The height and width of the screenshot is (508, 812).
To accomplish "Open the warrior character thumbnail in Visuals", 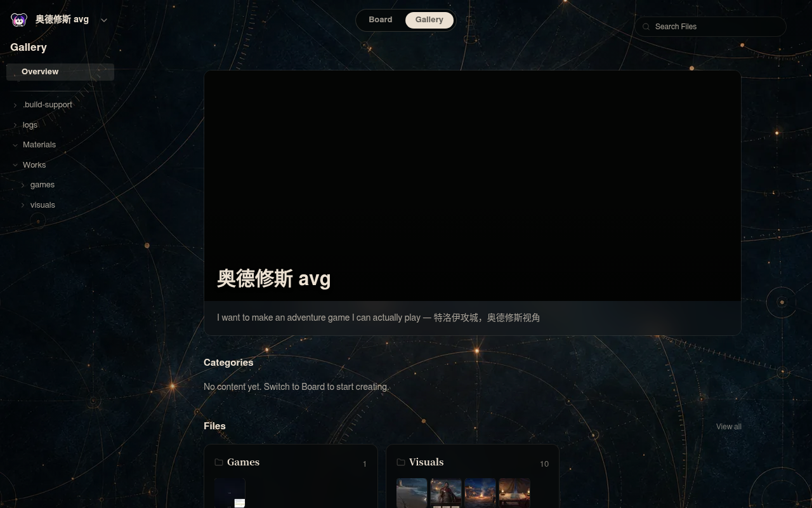I will 446,493.
